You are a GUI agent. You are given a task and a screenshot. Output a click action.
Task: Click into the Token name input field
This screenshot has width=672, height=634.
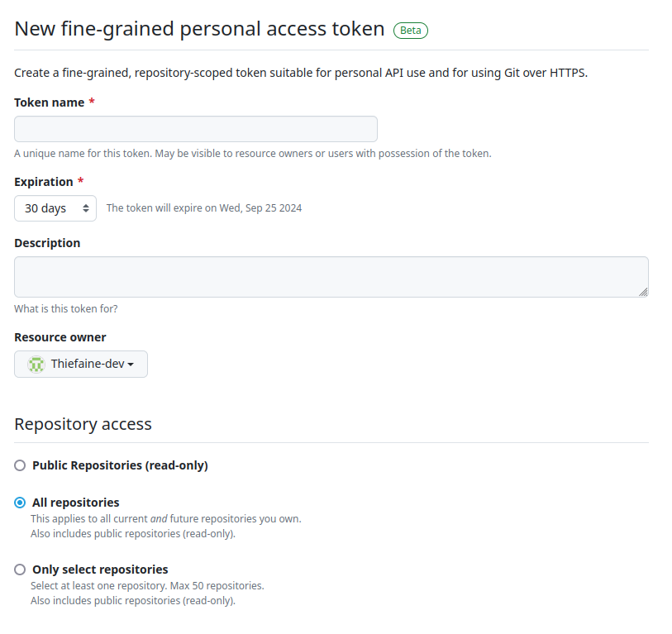tap(195, 129)
